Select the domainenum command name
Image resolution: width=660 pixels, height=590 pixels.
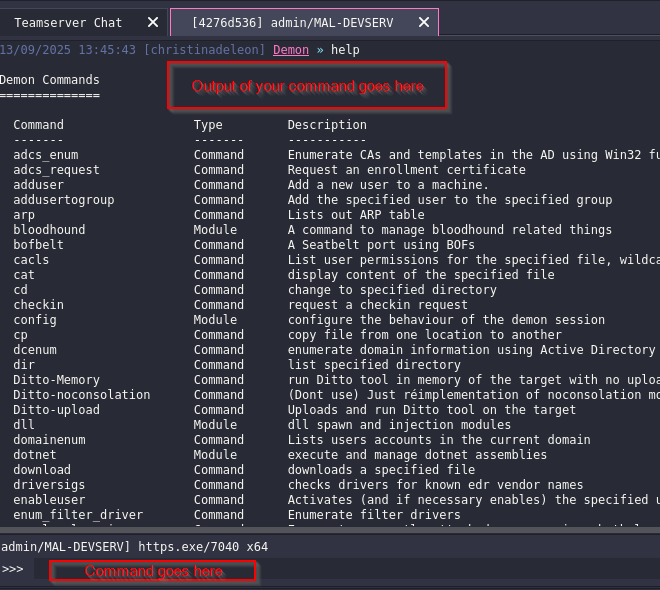click(x=49, y=440)
